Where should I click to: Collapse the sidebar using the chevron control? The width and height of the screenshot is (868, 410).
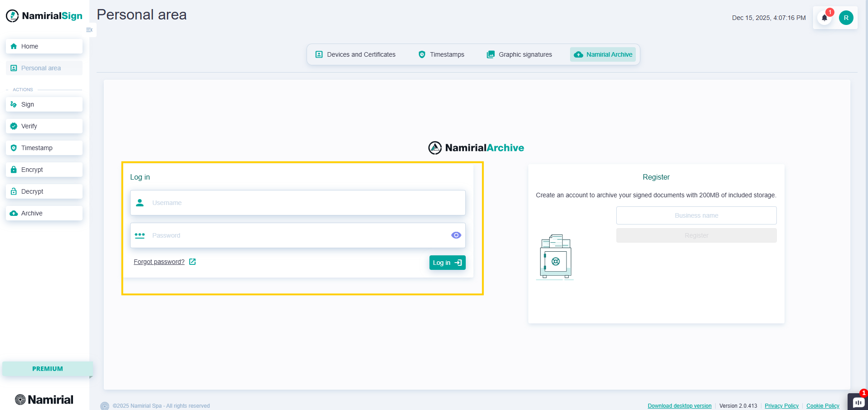pyautogui.click(x=89, y=30)
